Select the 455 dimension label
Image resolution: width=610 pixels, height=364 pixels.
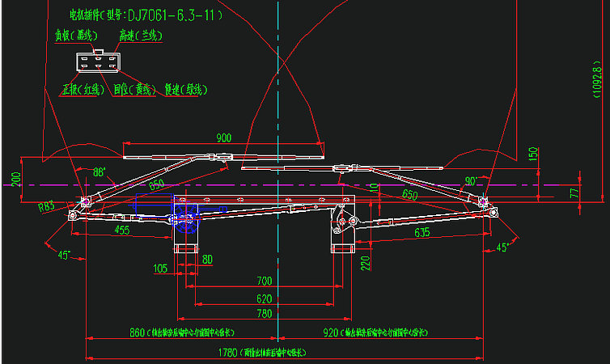click(x=121, y=230)
